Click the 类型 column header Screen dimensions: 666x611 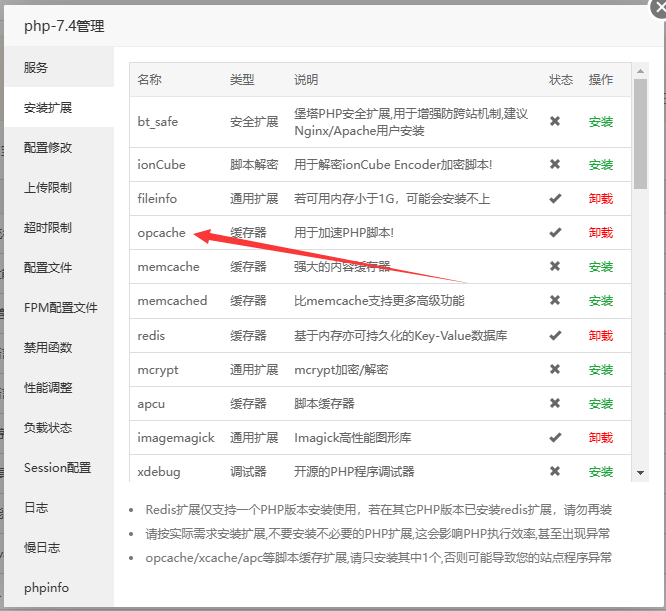[x=242, y=79]
